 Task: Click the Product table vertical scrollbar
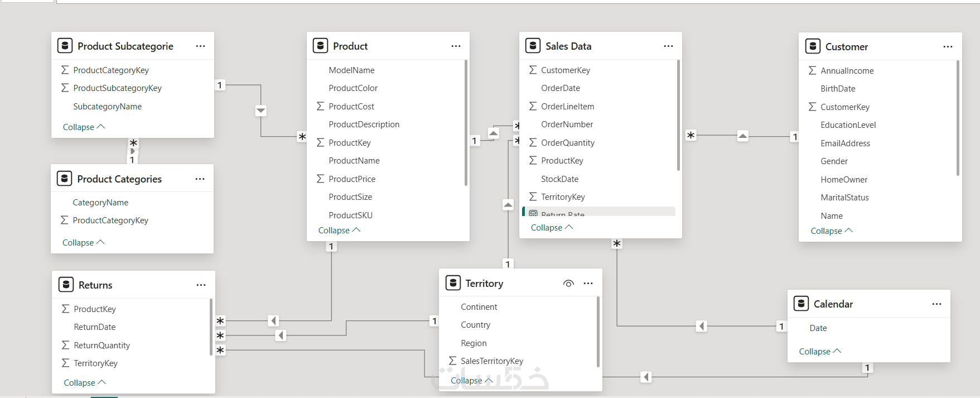466,123
